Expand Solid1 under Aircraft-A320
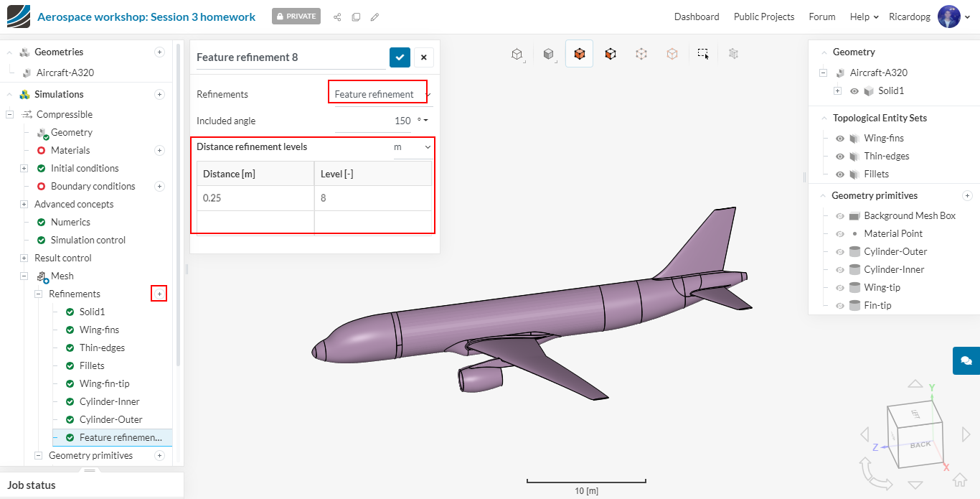Viewport: 980px width, 499px height. 837,91
